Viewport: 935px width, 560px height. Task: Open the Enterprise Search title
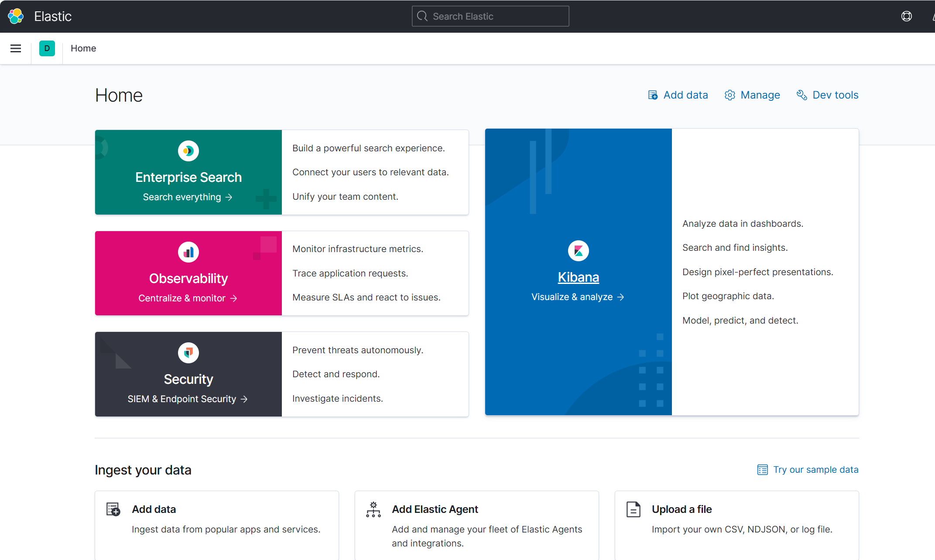188,178
